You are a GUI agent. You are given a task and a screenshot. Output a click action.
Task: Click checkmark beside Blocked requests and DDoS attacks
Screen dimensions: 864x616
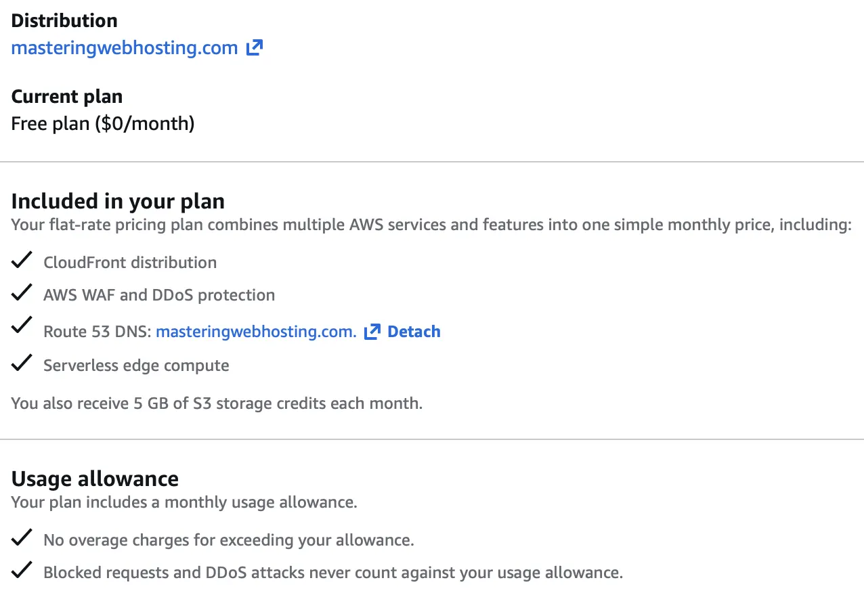(22, 571)
